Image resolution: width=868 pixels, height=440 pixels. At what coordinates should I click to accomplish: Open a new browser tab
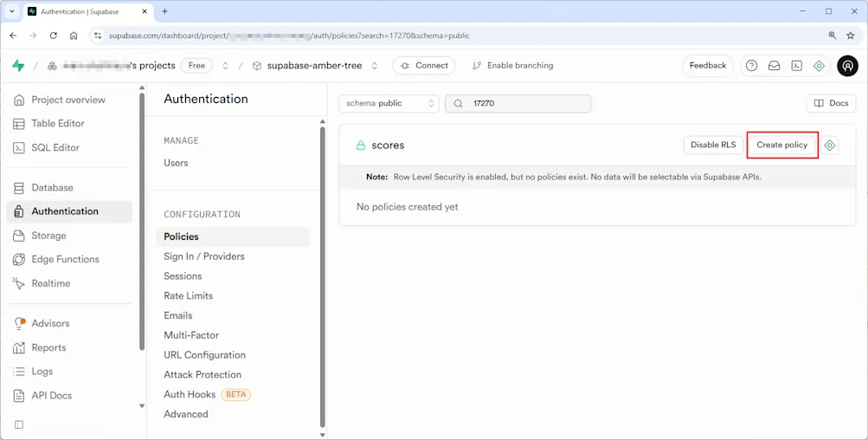tap(165, 11)
